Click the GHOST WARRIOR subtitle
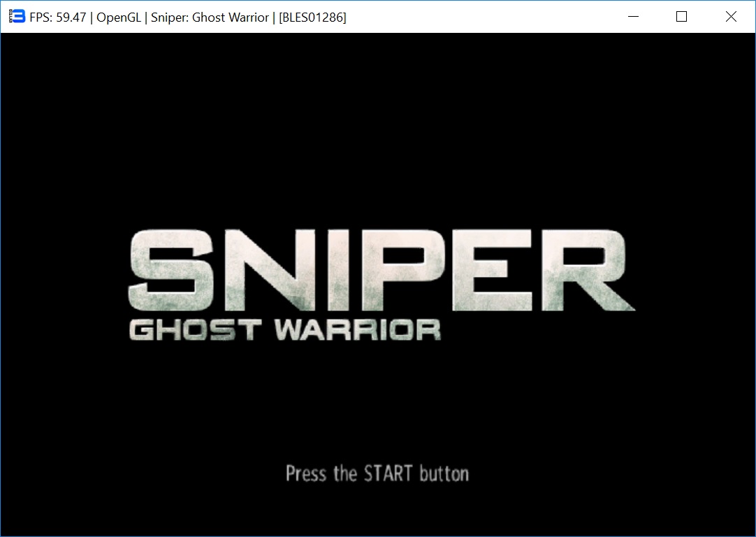The height and width of the screenshot is (537, 756). [284, 330]
